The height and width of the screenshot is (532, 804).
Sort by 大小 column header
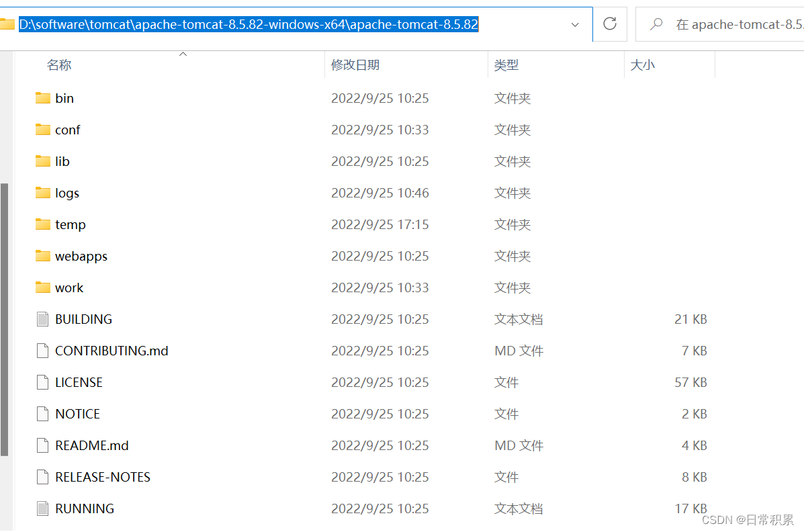click(x=643, y=65)
